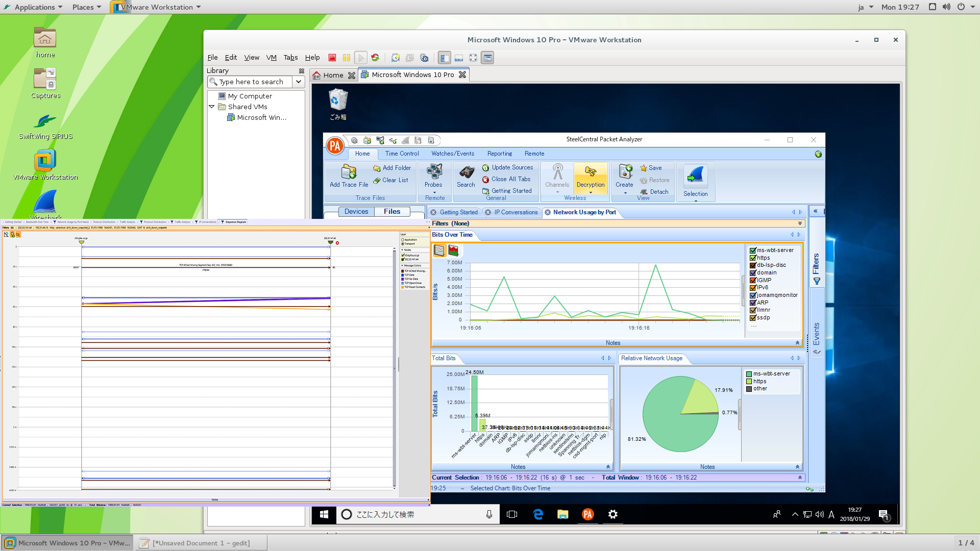
Task: Click the Close All Tabs icon
Action: click(x=486, y=180)
